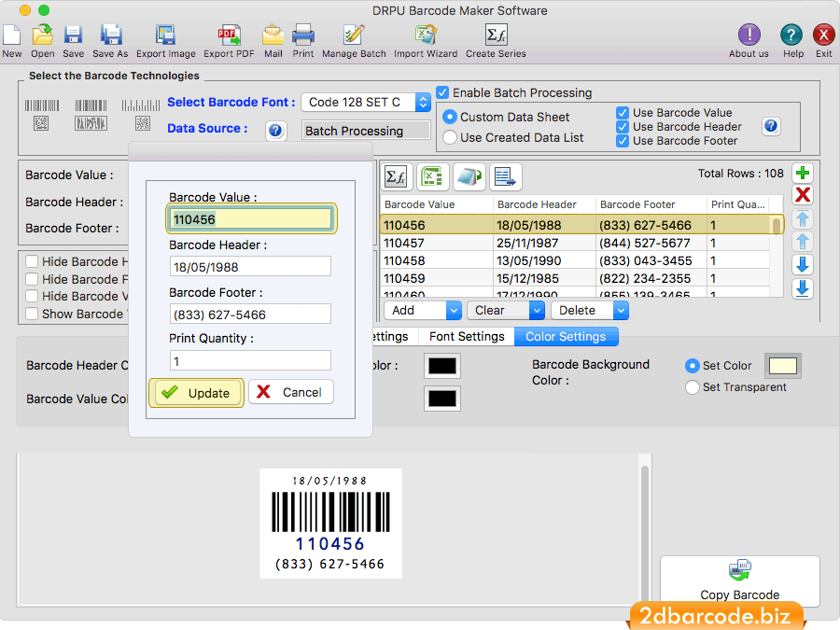Toggle the Use Barcode Header checkbox
840x630 pixels.
(x=622, y=127)
